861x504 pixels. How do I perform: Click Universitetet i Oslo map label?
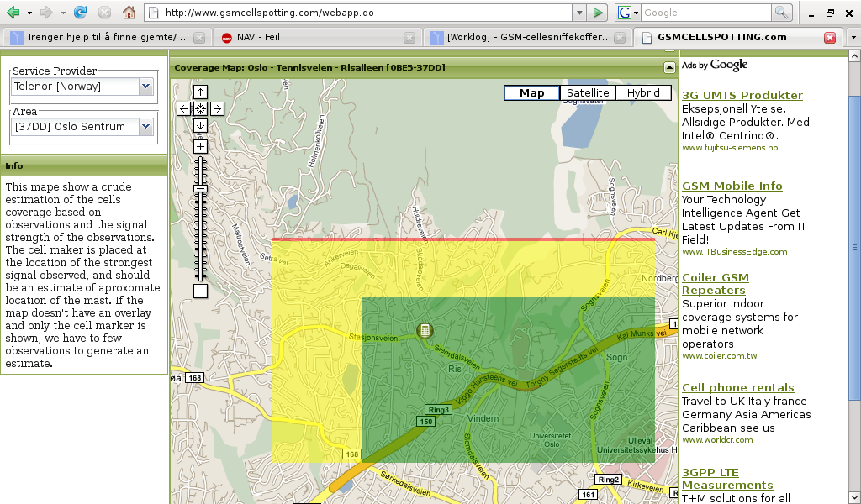click(550, 440)
